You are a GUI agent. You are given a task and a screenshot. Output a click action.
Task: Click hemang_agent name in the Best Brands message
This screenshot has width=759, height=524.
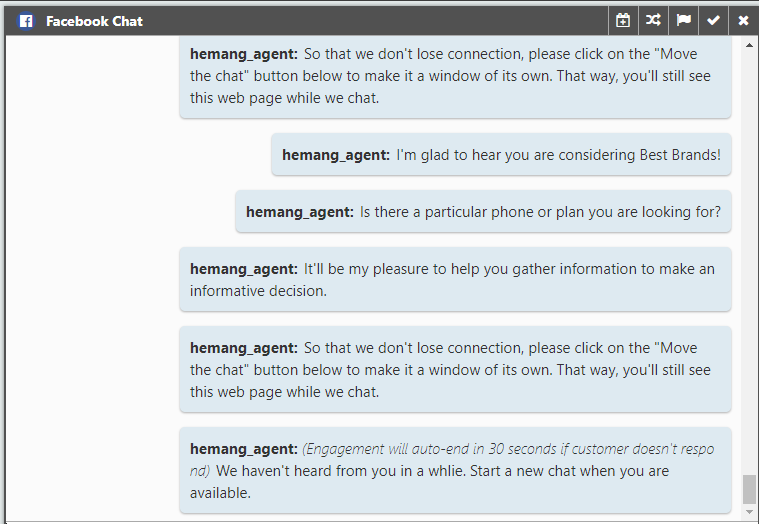tap(335, 155)
